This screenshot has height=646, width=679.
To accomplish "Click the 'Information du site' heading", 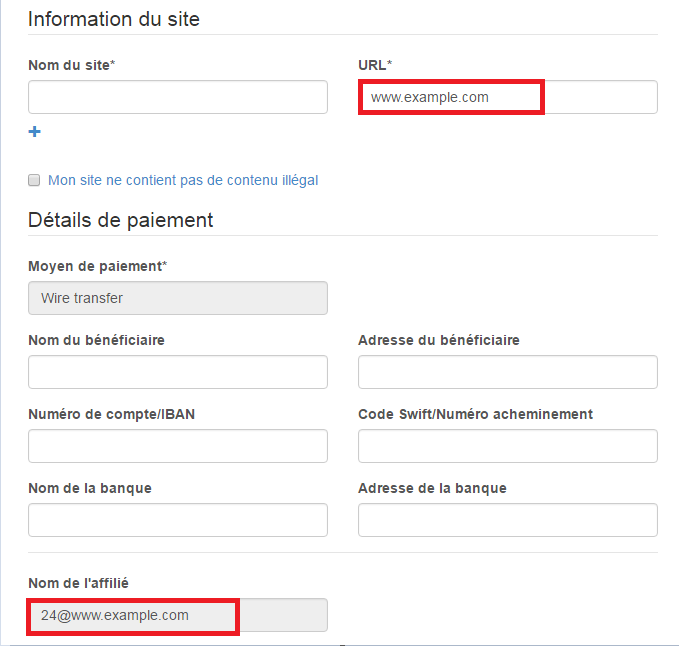I will [114, 19].
